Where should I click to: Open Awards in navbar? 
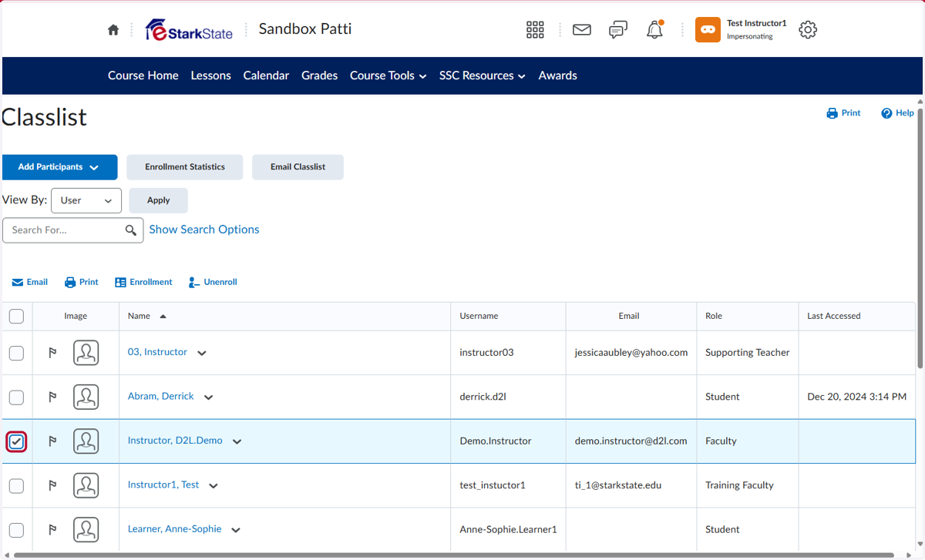[x=558, y=75]
